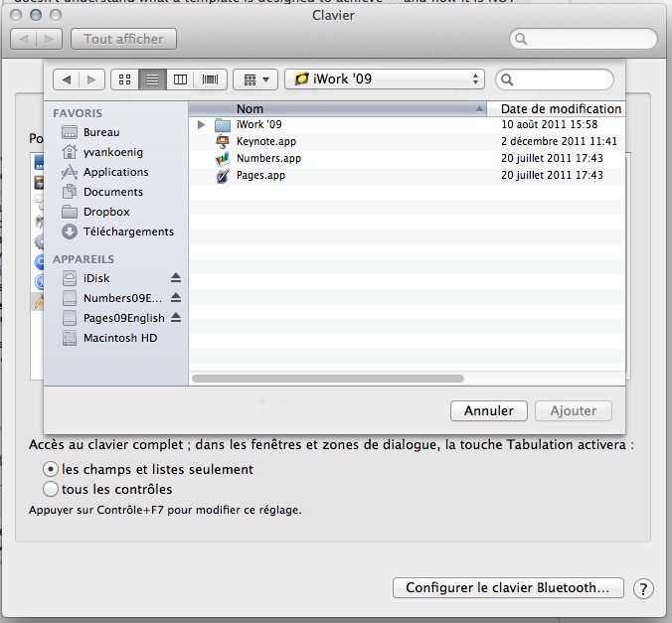The image size is (672, 623).
Task: Click the horizontal scrollbar in file list
Action: 328,379
